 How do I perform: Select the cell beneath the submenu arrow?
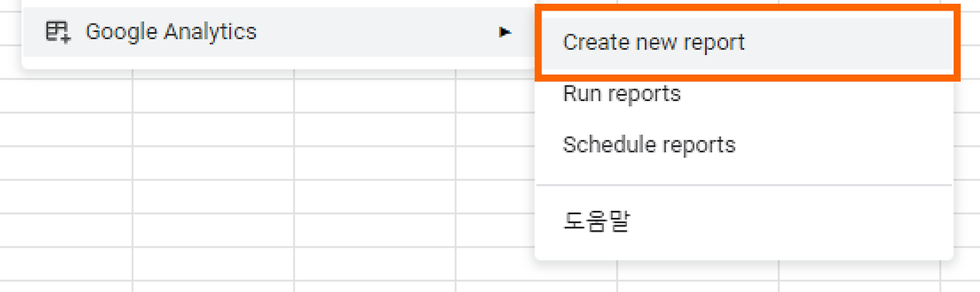pos(495,96)
